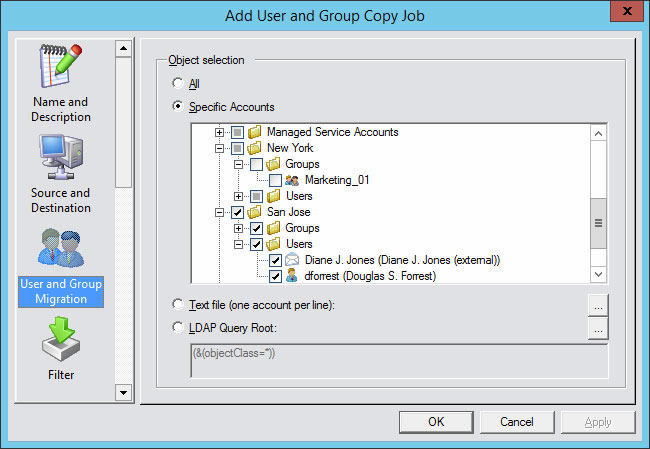Screen dimensions: 650x449
Task: Uncheck the Groups checkbox under San Jose
Action: click(257, 228)
